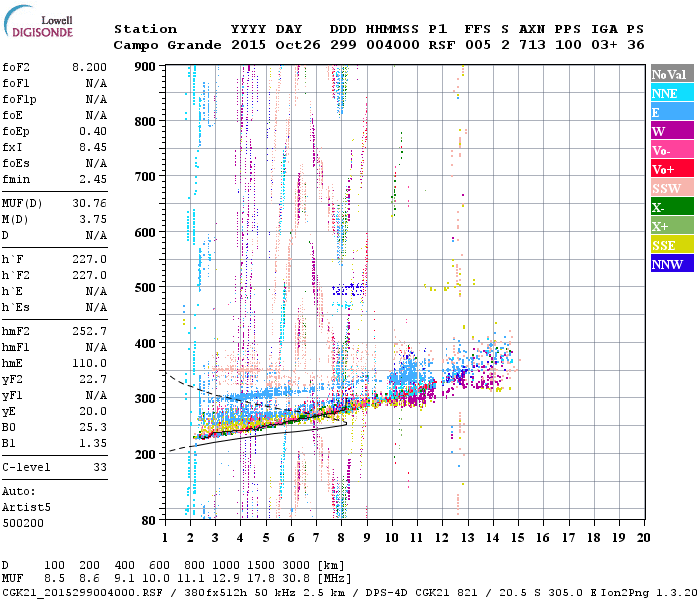Select the NoVal gray legend swatch

[672, 74]
